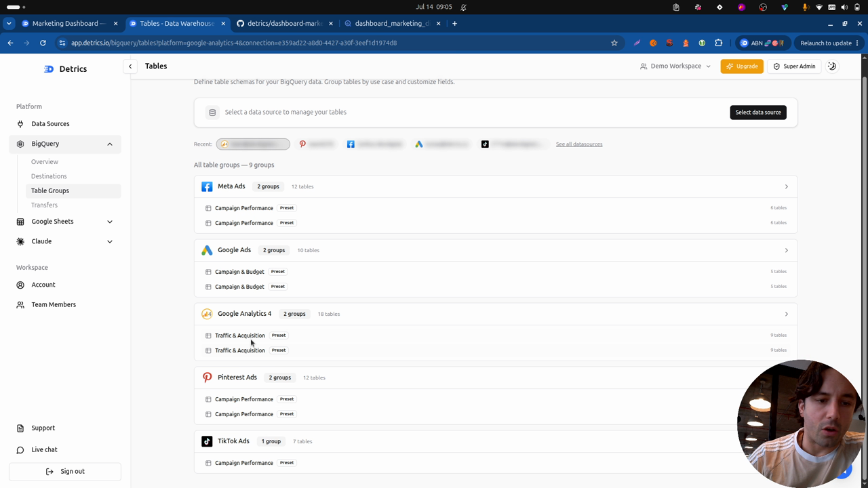868x488 pixels.
Task: Expand the Claude sidebar section
Action: (109, 241)
